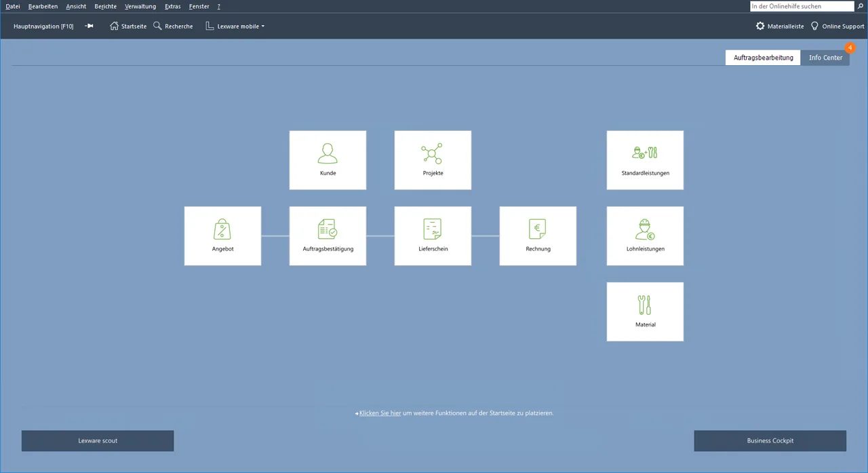This screenshot has width=868, height=473.
Task: Open the Datei menu
Action: pyautogui.click(x=13, y=6)
